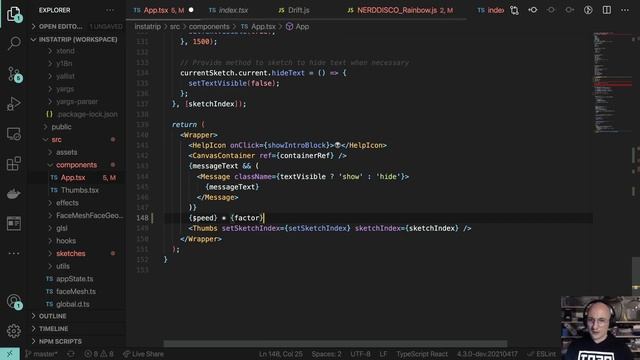Synchronize changes with status bar sync icon

click(x=71, y=354)
